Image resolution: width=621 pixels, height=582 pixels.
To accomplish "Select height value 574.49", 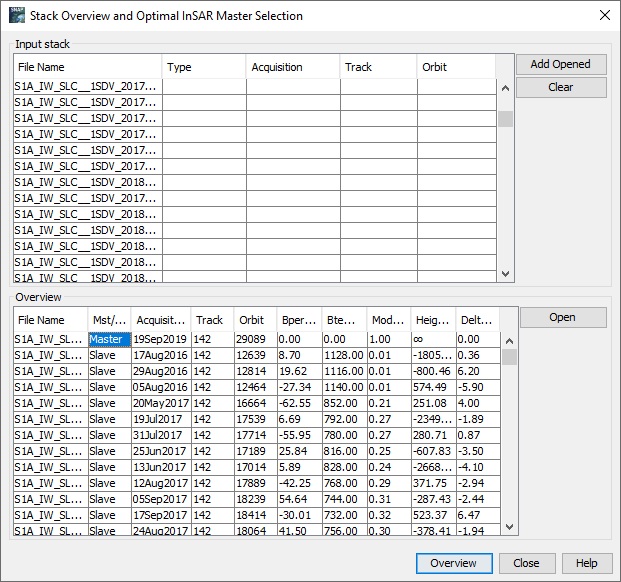I will click(x=434, y=387).
